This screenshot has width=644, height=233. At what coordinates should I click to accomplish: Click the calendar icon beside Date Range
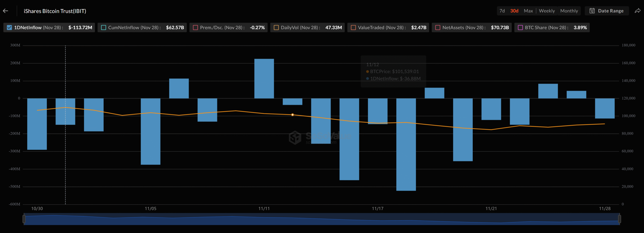[x=592, y=11]
